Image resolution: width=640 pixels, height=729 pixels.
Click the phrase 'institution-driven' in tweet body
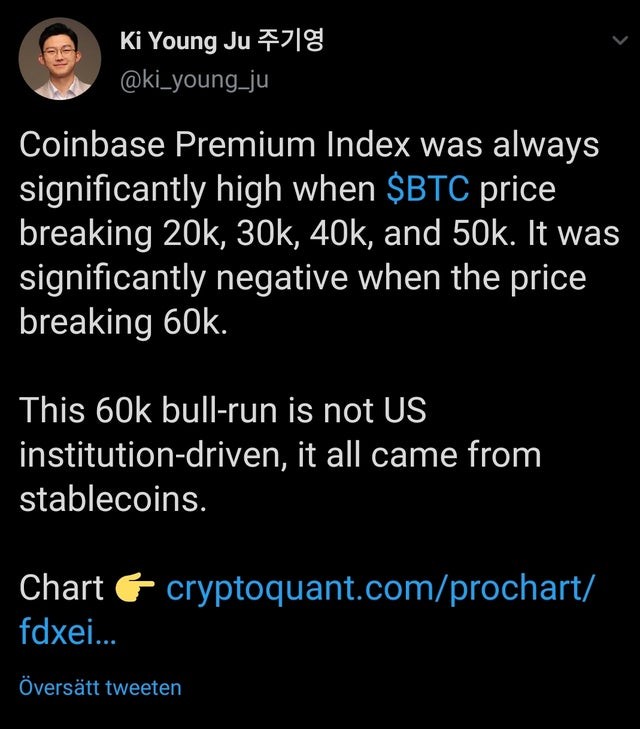150,455
